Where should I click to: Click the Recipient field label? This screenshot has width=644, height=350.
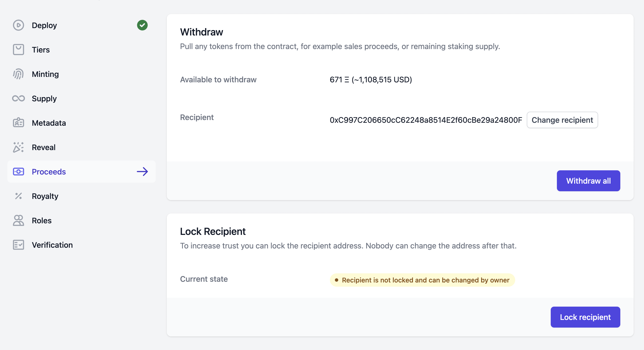pyautogui.click(x=197, y=117)
